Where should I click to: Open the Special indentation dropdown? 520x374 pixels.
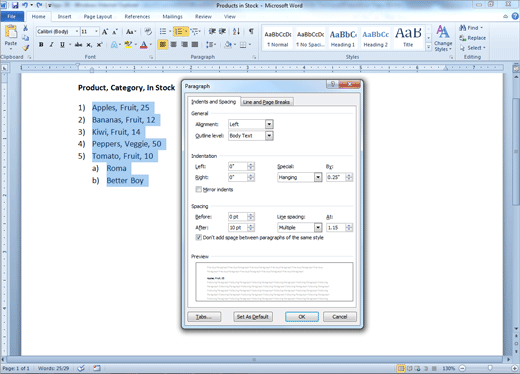(318, 177)
